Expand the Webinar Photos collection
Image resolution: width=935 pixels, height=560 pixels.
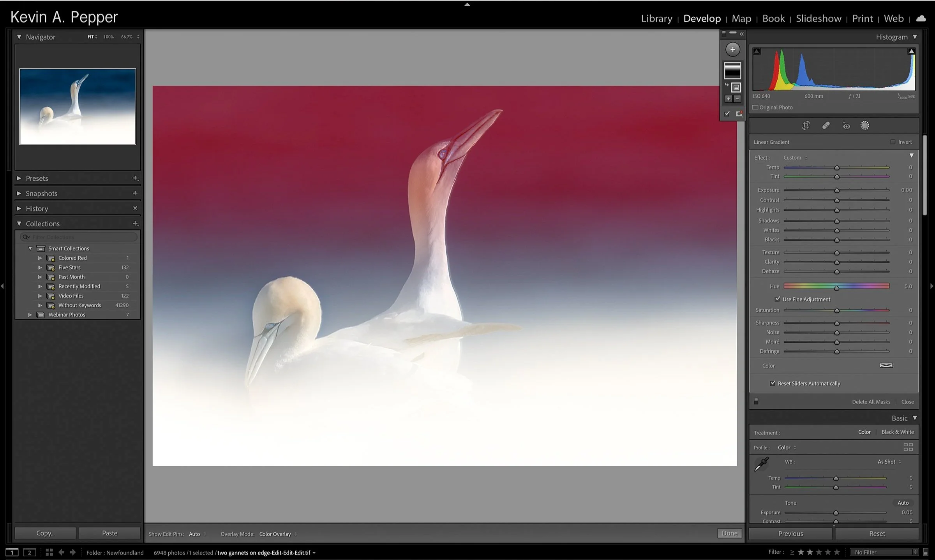coord(30,315)
